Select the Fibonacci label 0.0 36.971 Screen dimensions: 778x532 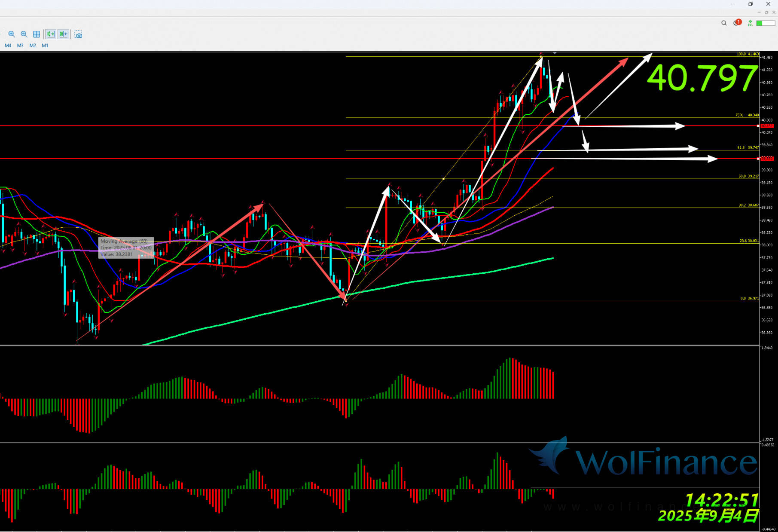749,298
